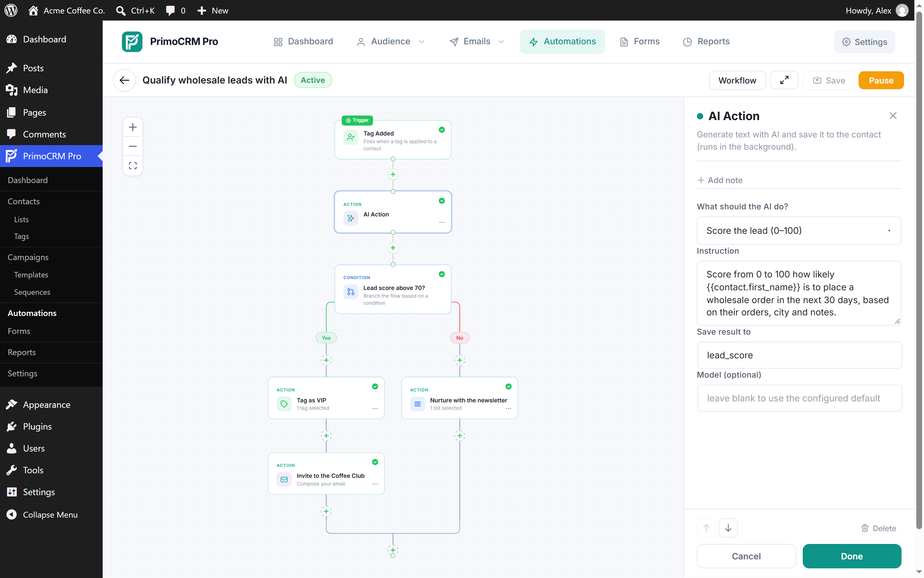Open PrimoCRM Dashboard tab in top navigation
This screenshot has width=924, height=578.
pyautogui.click(x=303, y=41)
